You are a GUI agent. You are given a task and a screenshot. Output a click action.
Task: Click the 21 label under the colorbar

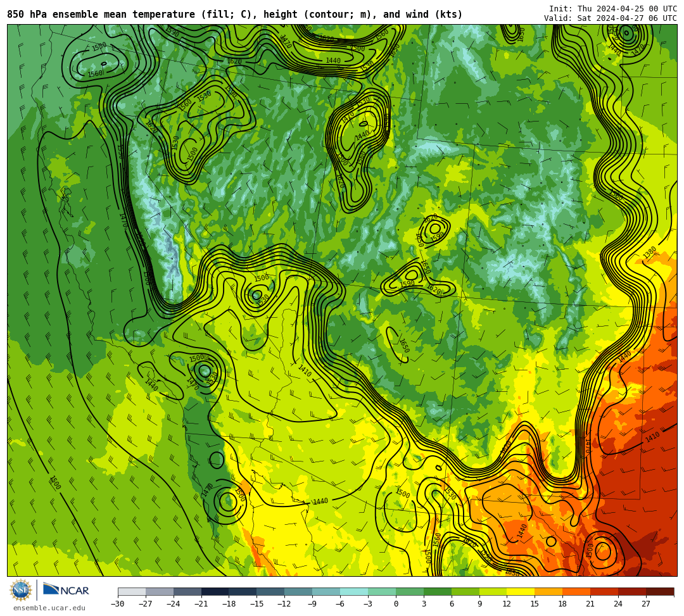591,604
